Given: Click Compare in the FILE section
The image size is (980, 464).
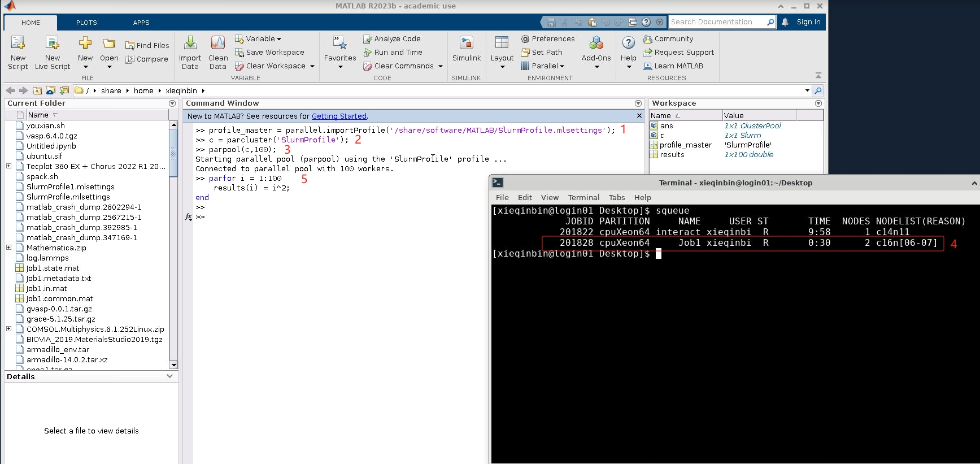Looking at the screenshot, I should pyautogui.click(x=147, y=59).
